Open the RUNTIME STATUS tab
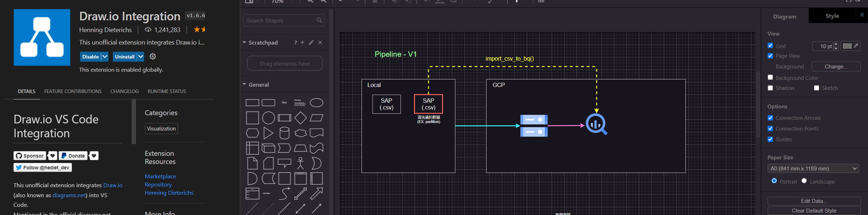868x215 pixels. click(x=167, y=91)
